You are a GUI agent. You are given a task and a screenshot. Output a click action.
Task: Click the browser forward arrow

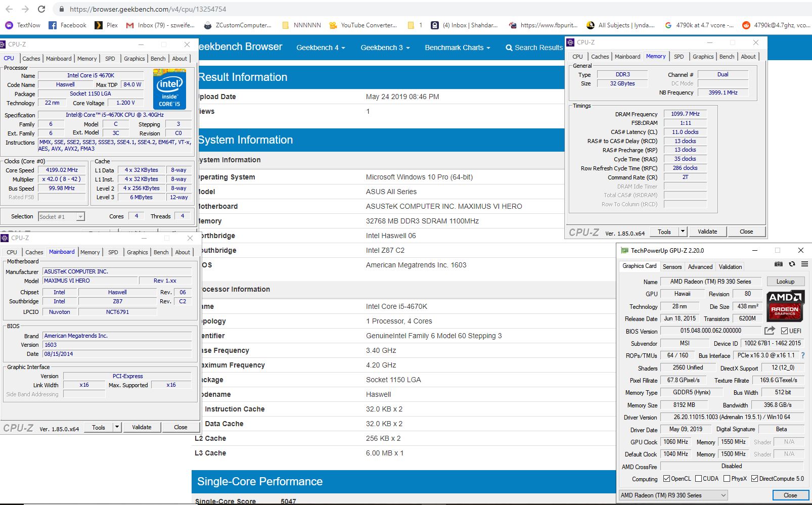pos(25,9)
